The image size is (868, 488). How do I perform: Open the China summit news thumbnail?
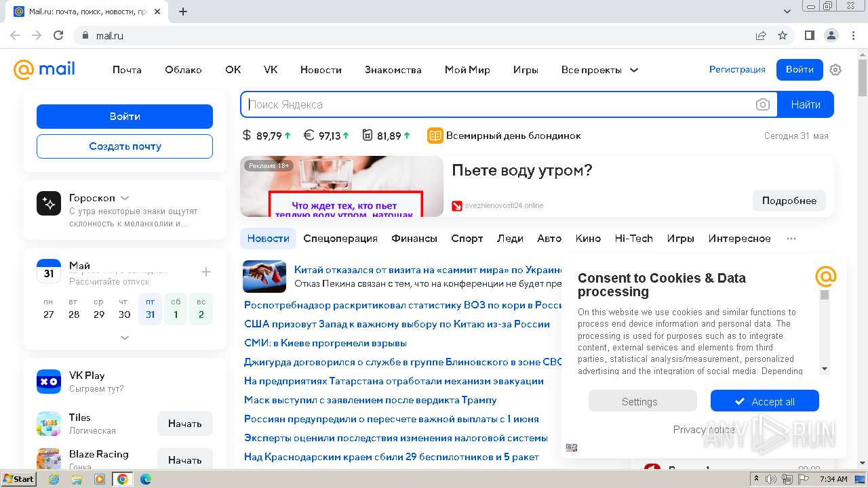click(264, 277)
